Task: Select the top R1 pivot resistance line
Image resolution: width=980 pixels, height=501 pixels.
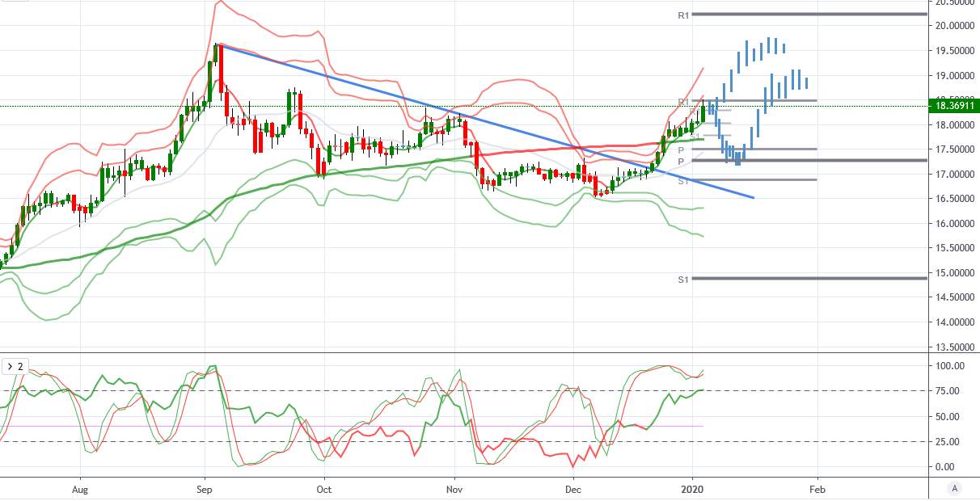Action: pyautogui.click(x=809, y=14)
